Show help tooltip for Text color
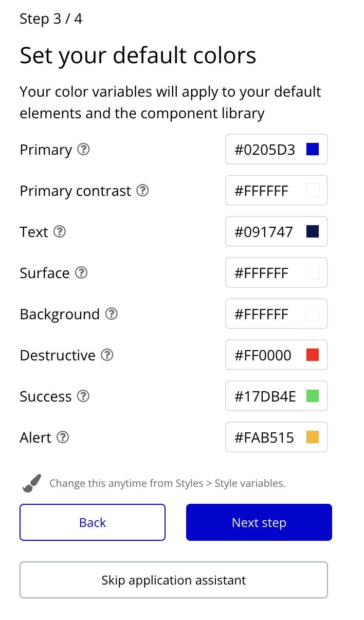Image resolution: width=364 pixels, height=620 pixels. 60,232
